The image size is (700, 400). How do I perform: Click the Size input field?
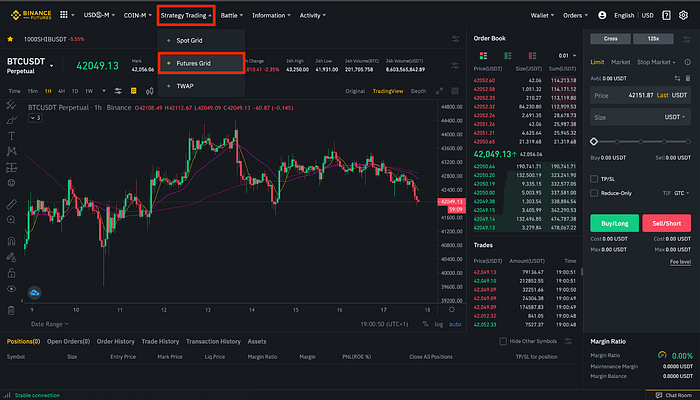[641, 117]
